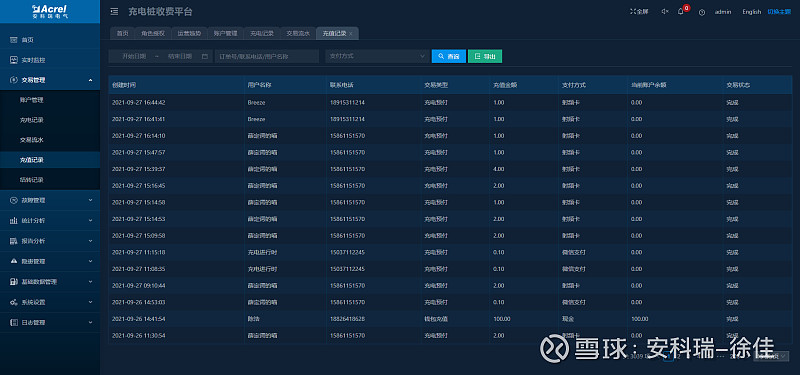This screenshot has width=800, height=375.
Task: Expand the warning-triangle menu item chevron
Action: (90, 261)
